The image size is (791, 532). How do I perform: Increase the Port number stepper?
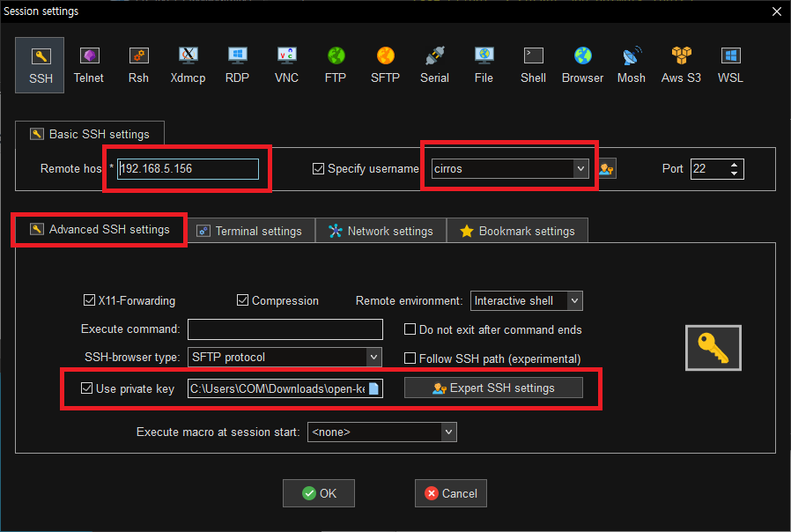735,165
